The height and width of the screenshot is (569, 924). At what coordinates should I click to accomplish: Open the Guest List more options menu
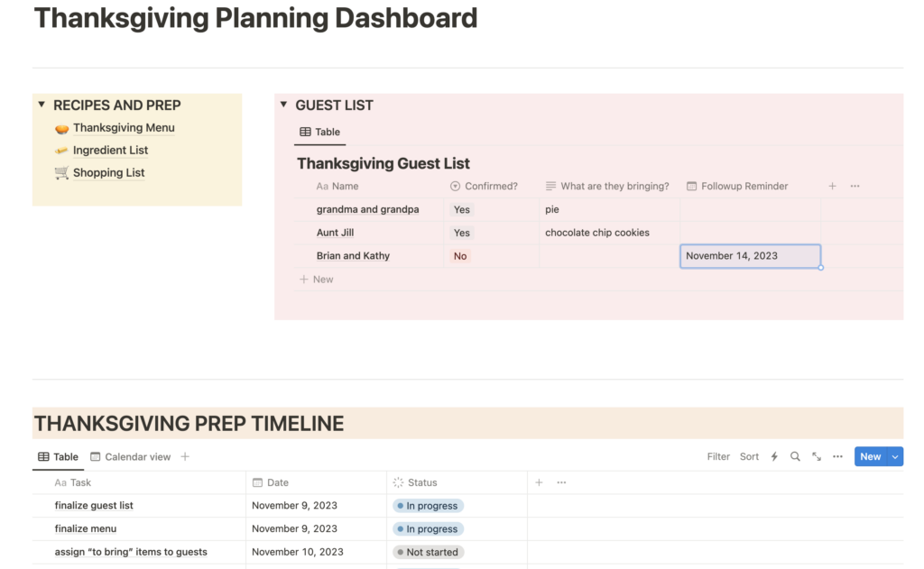(x=854, y=186)
